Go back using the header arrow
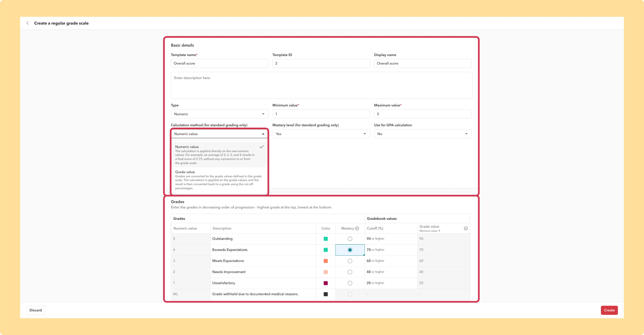This screenshot has height=335, width=644. tap(28, 23)
